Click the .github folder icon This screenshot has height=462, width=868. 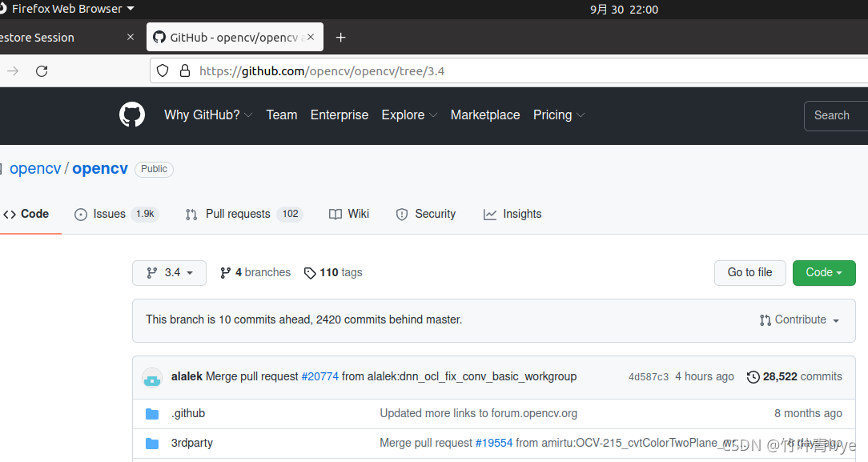point(152,414)
